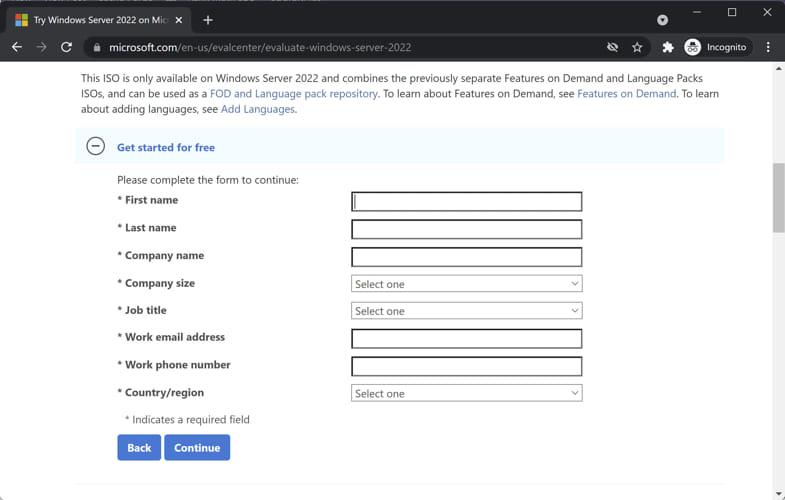Open the Add Languages link

[x=258, y=109]
